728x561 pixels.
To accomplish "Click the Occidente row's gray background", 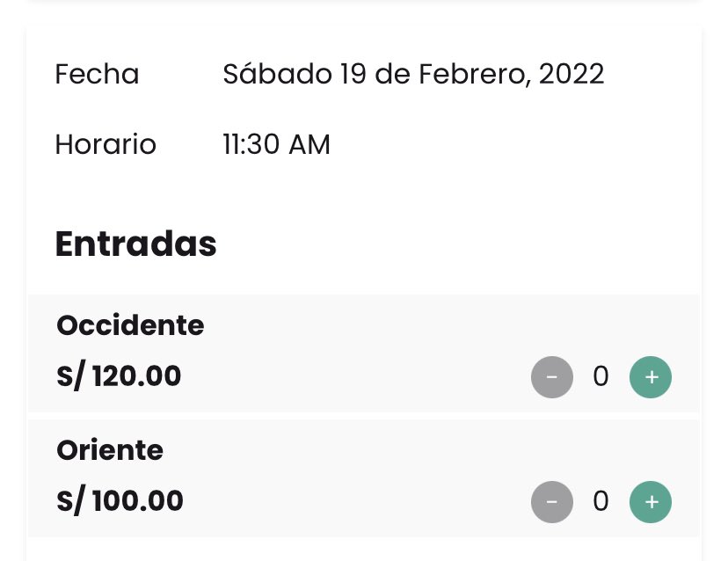I will tap(369, 352).
